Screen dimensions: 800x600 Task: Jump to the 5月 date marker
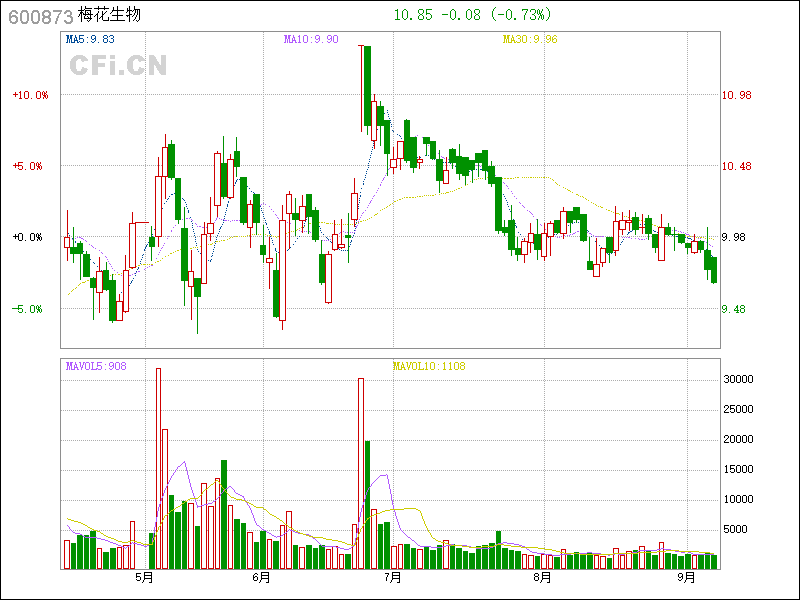pyautogui.click(x=144, y=577)
